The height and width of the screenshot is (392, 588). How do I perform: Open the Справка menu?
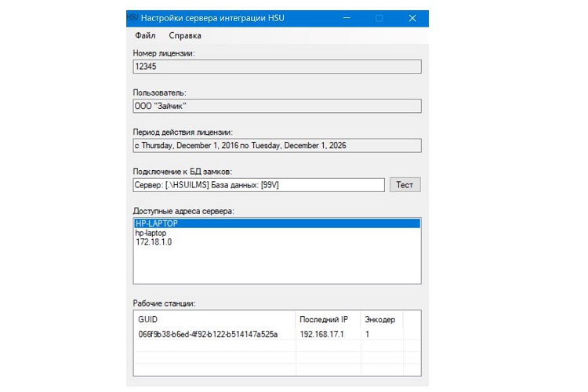(185, 35)
